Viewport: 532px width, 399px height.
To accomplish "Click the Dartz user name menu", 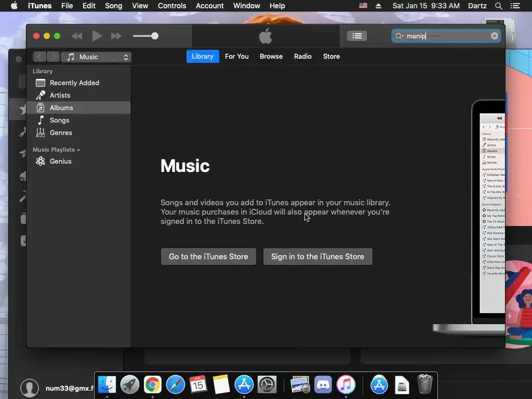I will coord(477,6).
